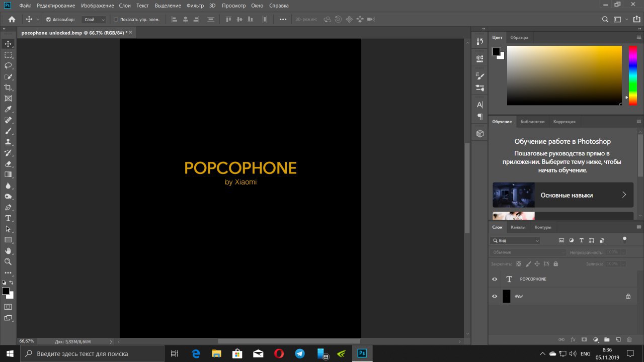Viewport: 644px width, 362px height.
Task: Select the Frame tool
Action: tap(8, 99)
